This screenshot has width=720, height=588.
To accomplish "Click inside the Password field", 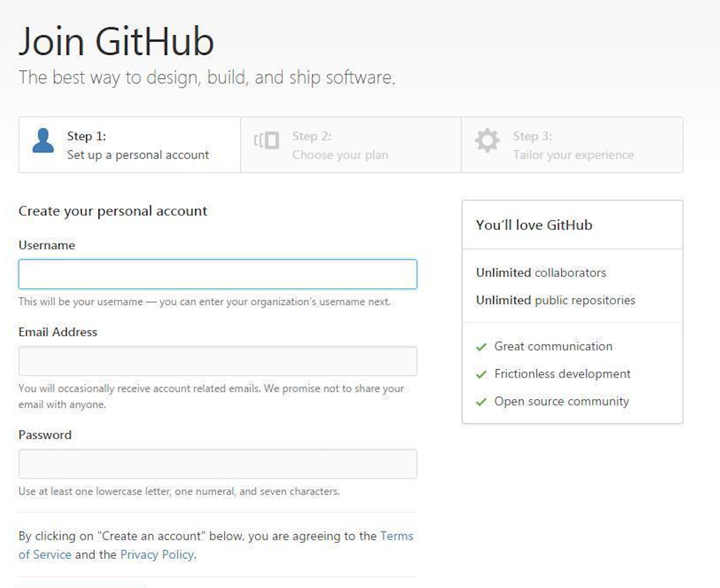I will [218, 464].
